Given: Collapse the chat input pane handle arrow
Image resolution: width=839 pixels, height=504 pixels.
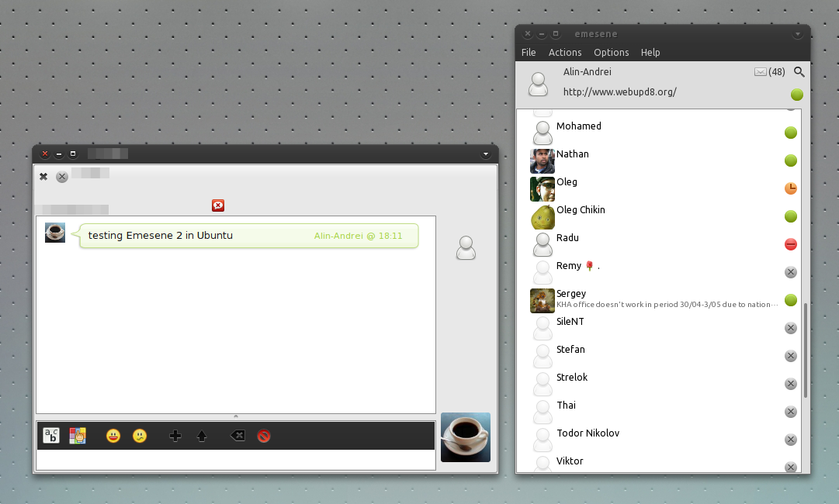Looking at the screenshot, I should pos(236,416).
